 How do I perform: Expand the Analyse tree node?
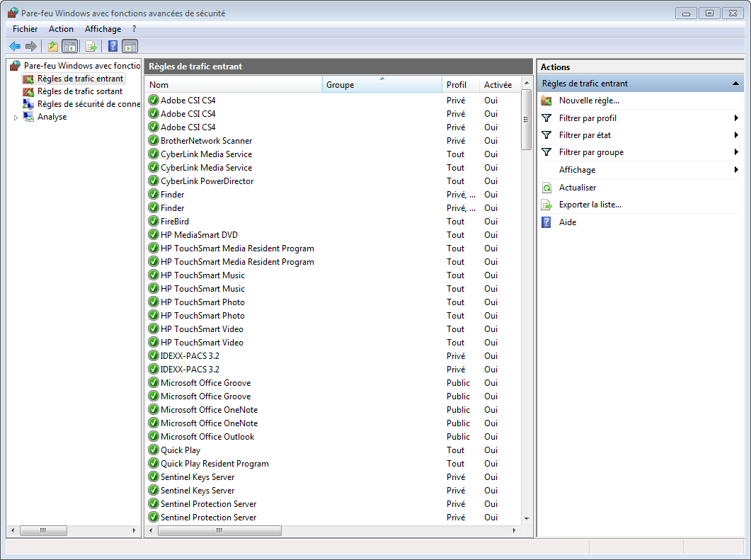coord(16,118)
